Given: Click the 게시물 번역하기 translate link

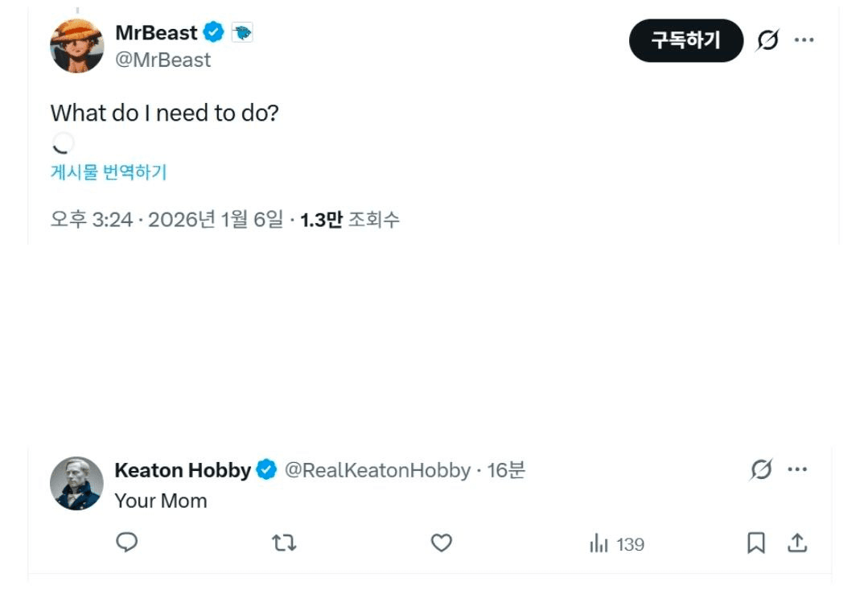Looking at the screenshot, I should pyautogui.click(x=109, y=171).
